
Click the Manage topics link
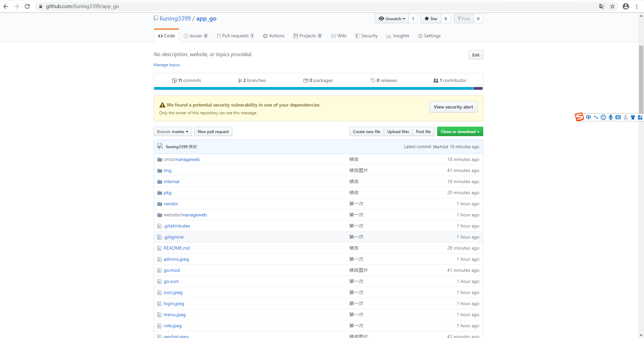pyautogui.click(x=167, y=65)
